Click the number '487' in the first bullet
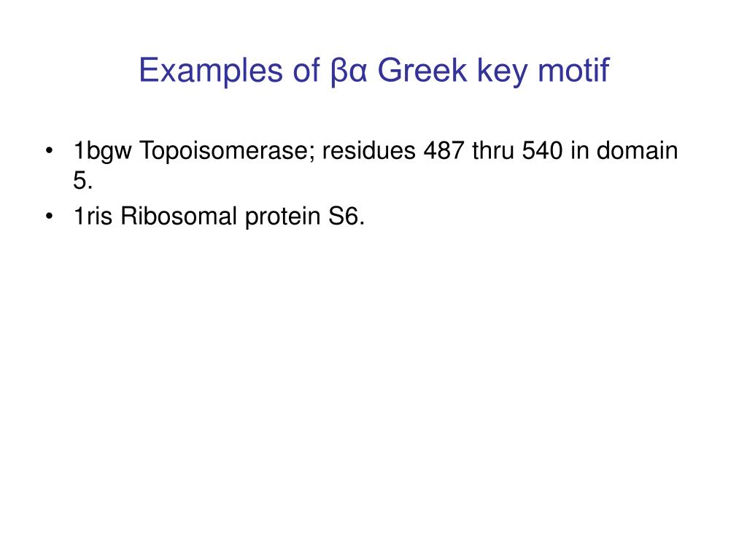Screen dimensions: 747x560 [x=444, y=151]
